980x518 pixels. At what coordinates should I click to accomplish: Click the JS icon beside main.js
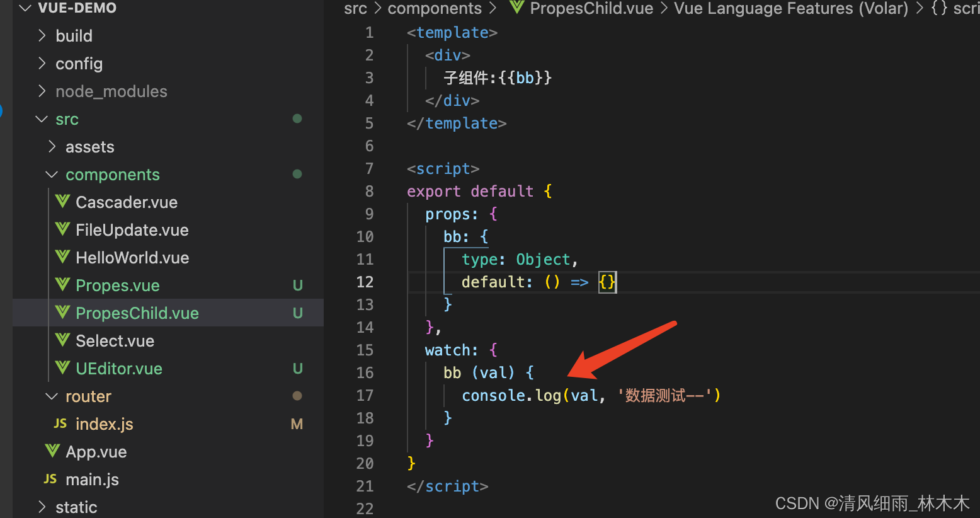(50, 479)
